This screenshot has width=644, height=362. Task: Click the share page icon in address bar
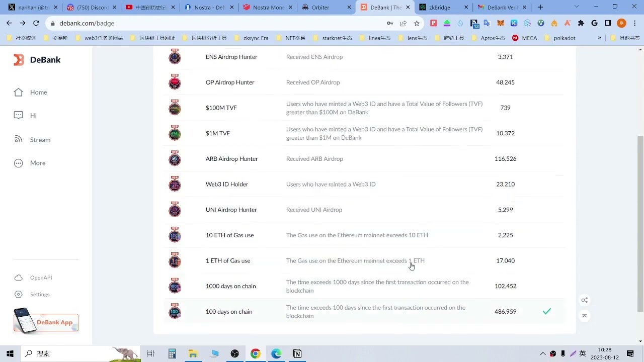(403, 23)
